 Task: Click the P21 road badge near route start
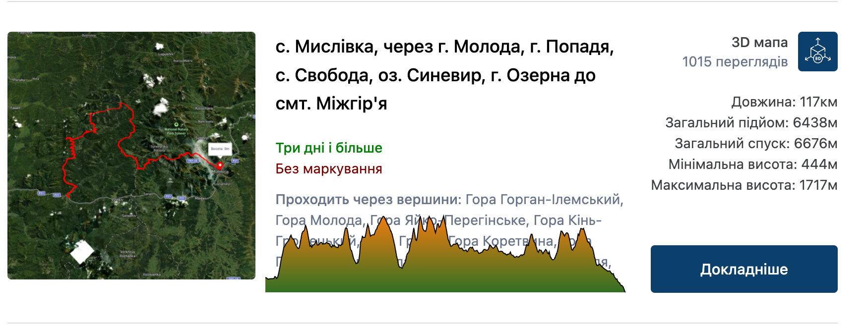click(57, 195)
